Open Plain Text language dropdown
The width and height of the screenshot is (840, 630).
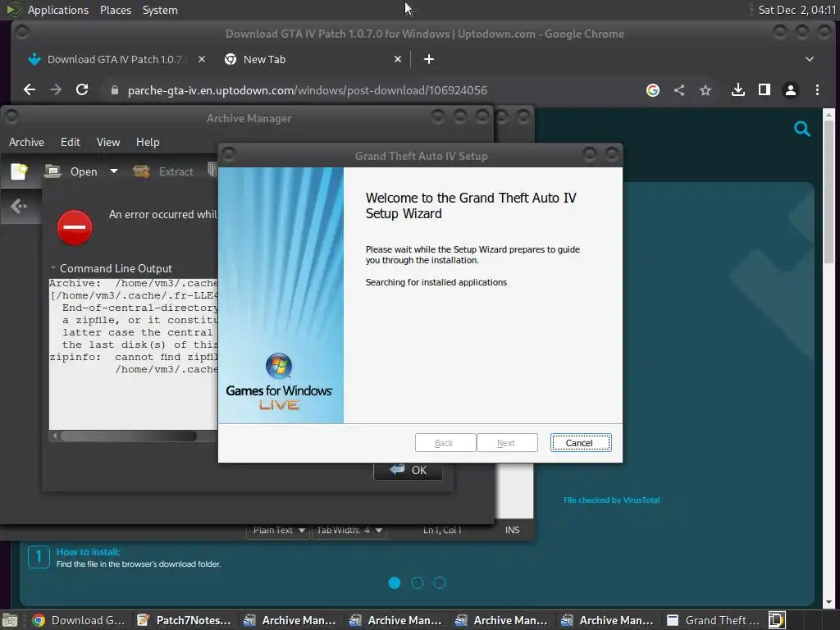(x=278, y=530)
